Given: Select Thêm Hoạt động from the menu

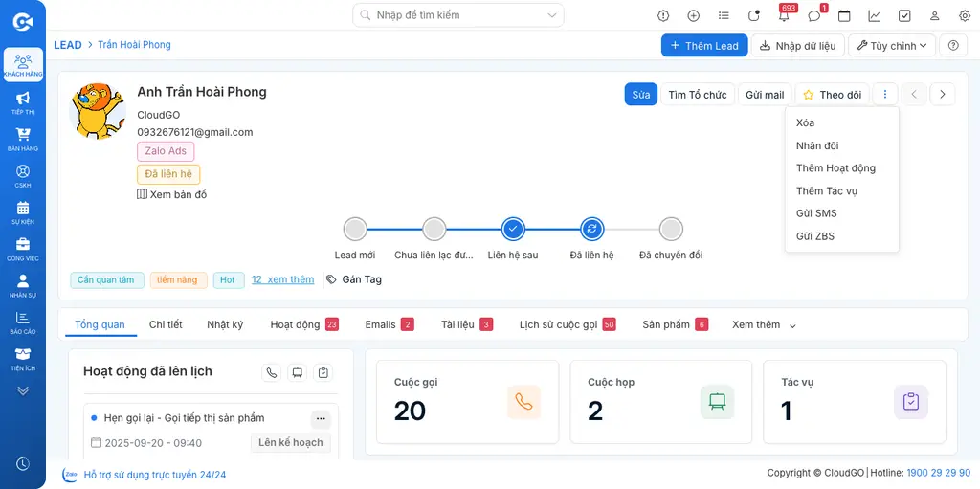Looking at the screenshot, I should (x=842, y=168).
